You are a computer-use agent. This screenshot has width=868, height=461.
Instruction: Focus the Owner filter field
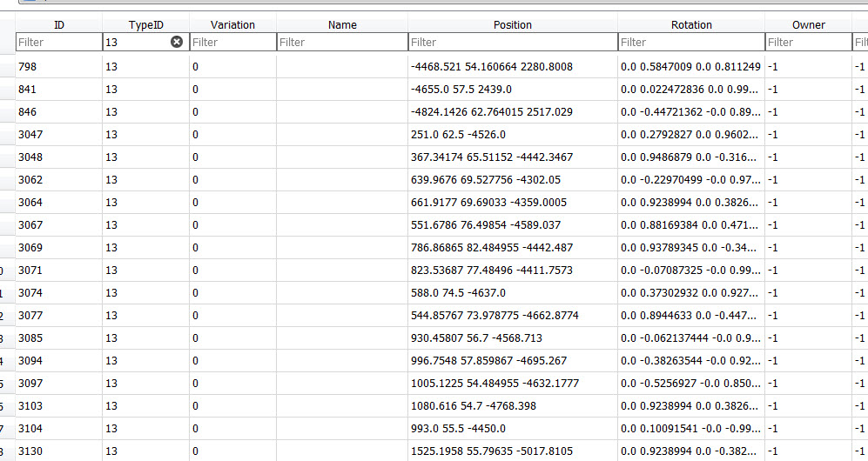[x=808, y=42]
